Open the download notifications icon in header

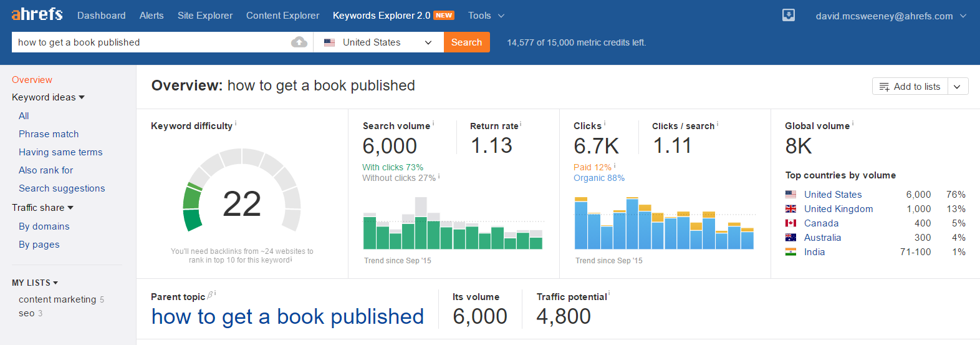(x=789, y=16)
